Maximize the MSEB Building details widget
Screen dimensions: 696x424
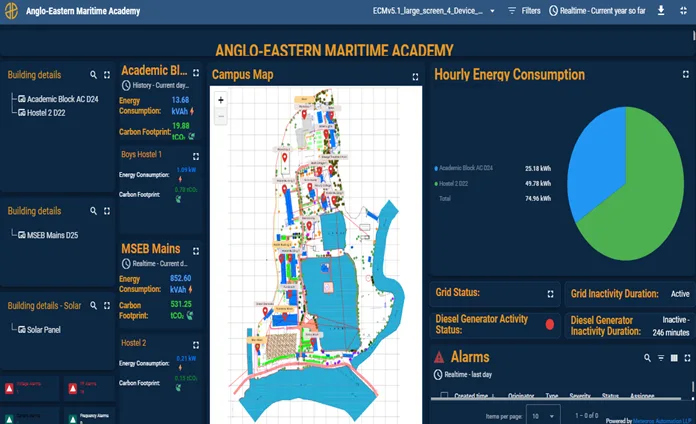[107, 211]
